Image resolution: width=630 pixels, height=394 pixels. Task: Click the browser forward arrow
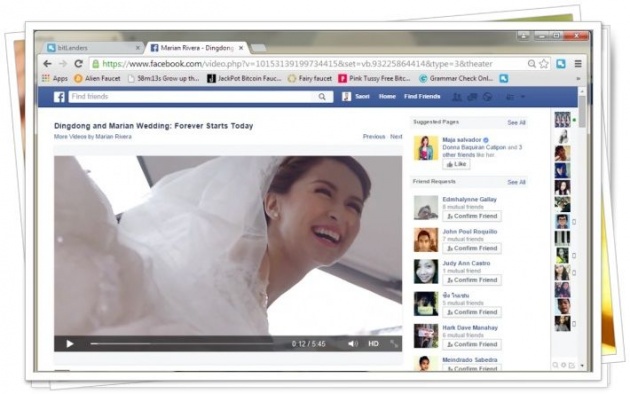(x=63, y=64)
